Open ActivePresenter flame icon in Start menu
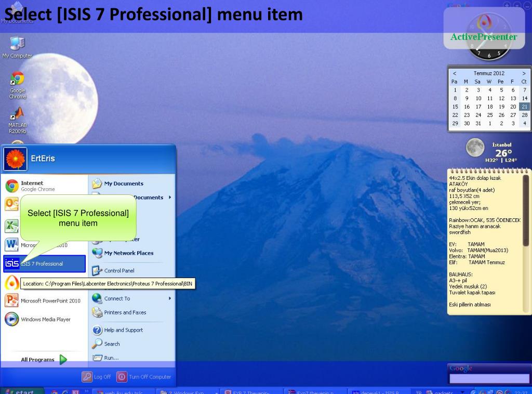 click(11, 282)
